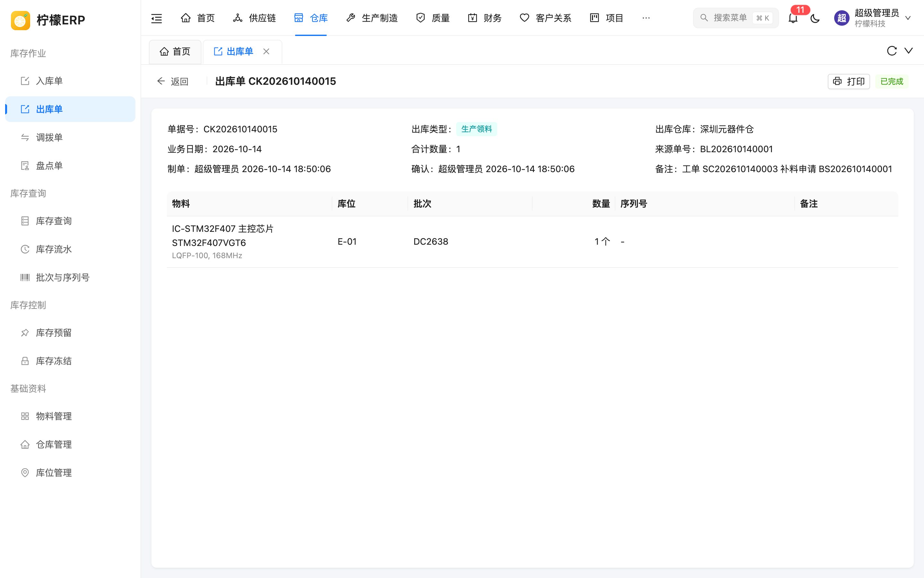Toggle dark mode moon icon
The image size is (924, 578).
point(815,18)
